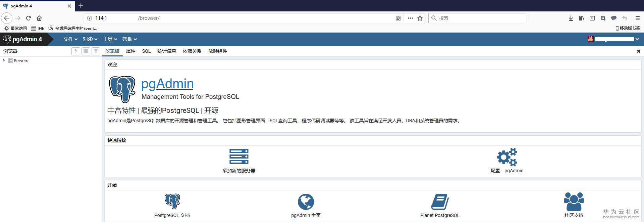Click the chat bubble icon in toolbar

tap(614, 18)
